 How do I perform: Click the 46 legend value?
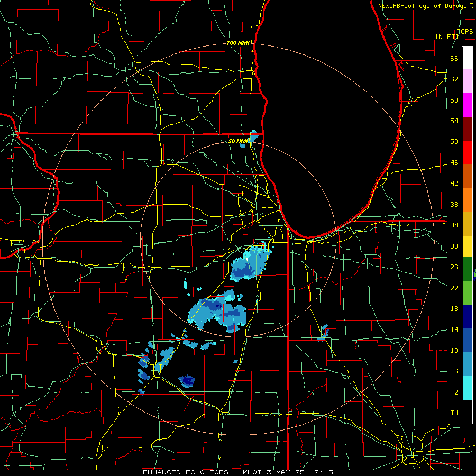pyautogui.click(x=454, y=163)
